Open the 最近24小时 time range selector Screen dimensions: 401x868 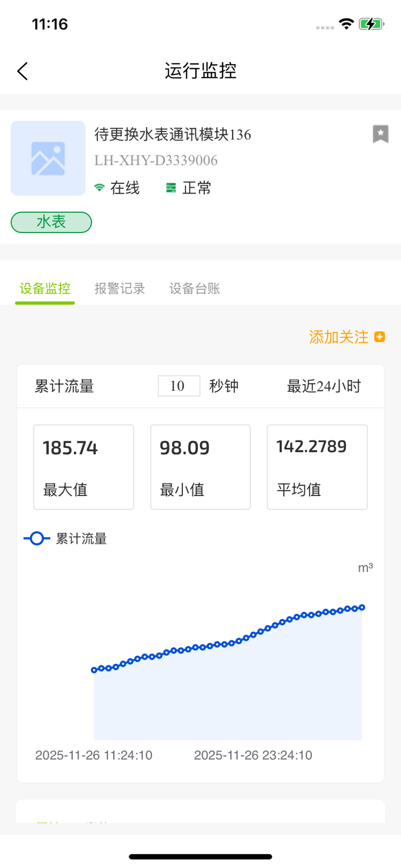point(324,386)
